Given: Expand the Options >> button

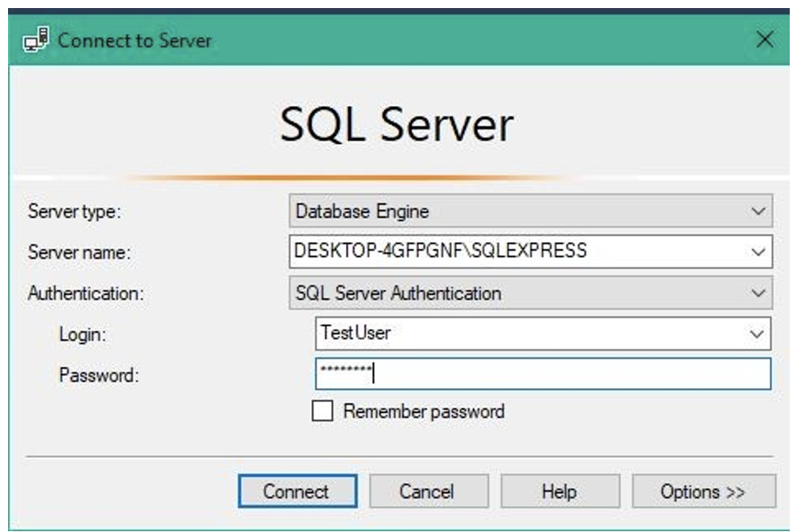Looking at the screenshot, I should 703,491.
